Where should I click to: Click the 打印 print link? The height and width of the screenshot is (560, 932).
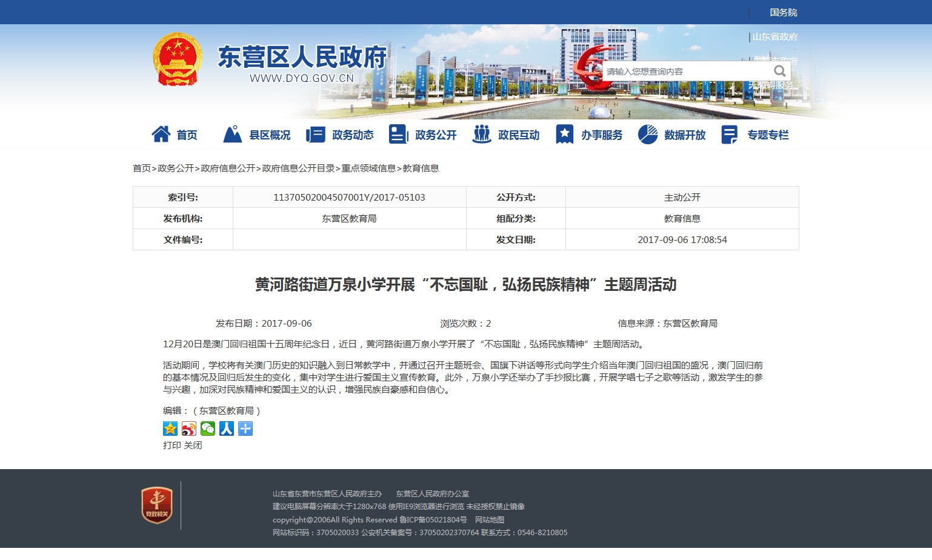click(172, 445)
